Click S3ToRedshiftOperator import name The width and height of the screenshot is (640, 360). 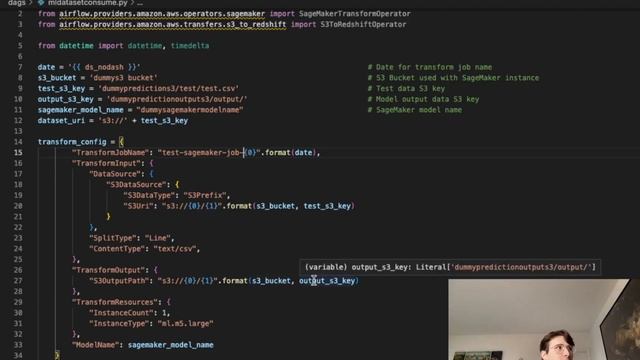[x=363, y=24]
